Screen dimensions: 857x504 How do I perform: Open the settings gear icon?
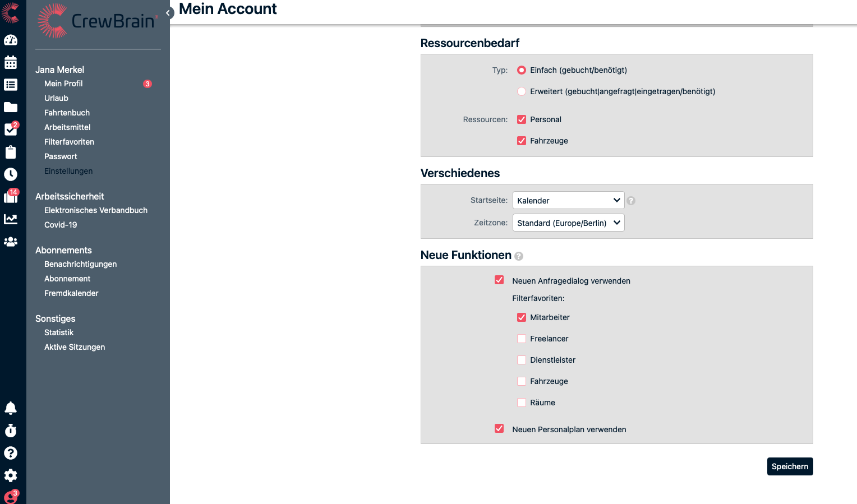pyautogui.click(x=11, y=475)
